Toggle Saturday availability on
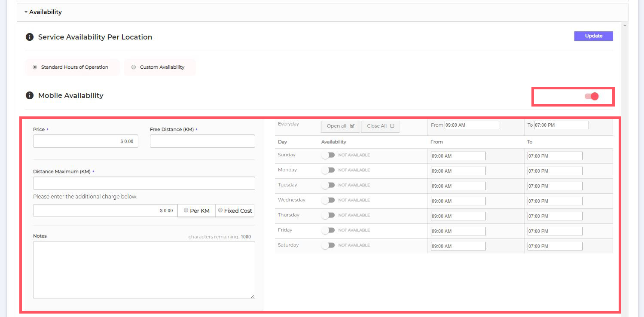 (x=328, y=245)
